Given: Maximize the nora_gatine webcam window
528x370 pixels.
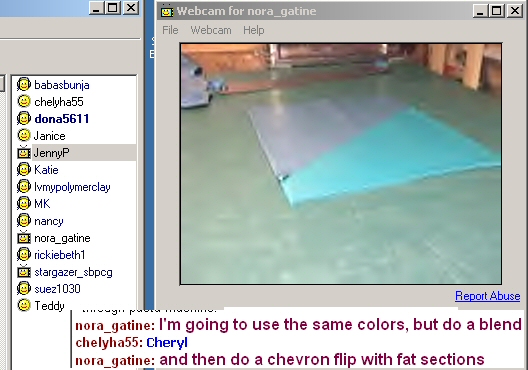Looking at the screenshot, I should [496, 11].
